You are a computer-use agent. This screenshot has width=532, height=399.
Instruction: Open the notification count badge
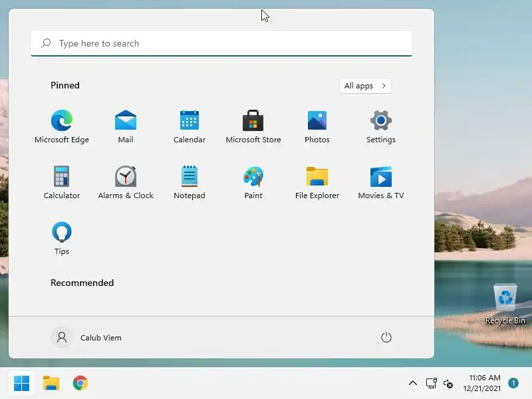[x=513, y=383]
